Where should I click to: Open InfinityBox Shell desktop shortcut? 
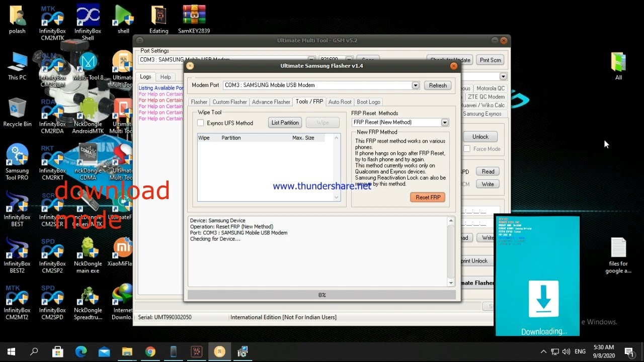88,23
